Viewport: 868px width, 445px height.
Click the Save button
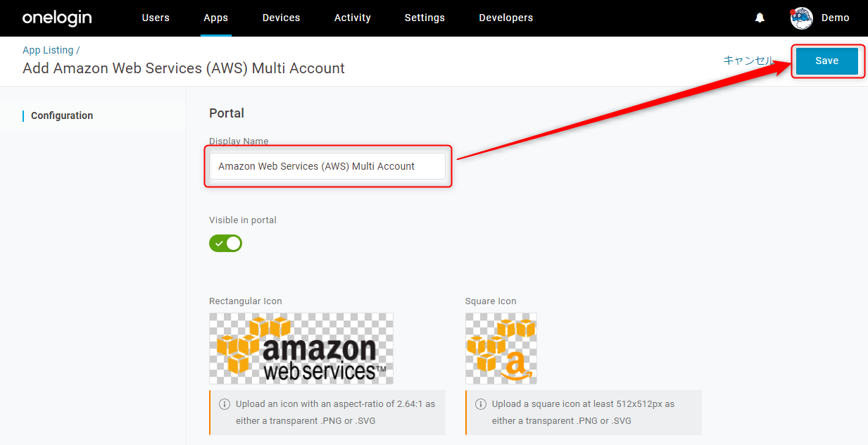[x=827, y=61]
